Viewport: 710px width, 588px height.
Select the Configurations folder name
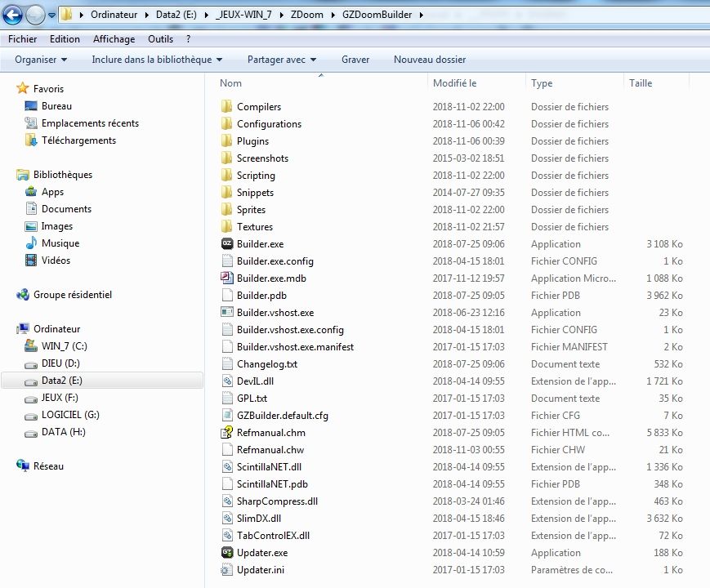pyautogui.click(x=269, y=123)
